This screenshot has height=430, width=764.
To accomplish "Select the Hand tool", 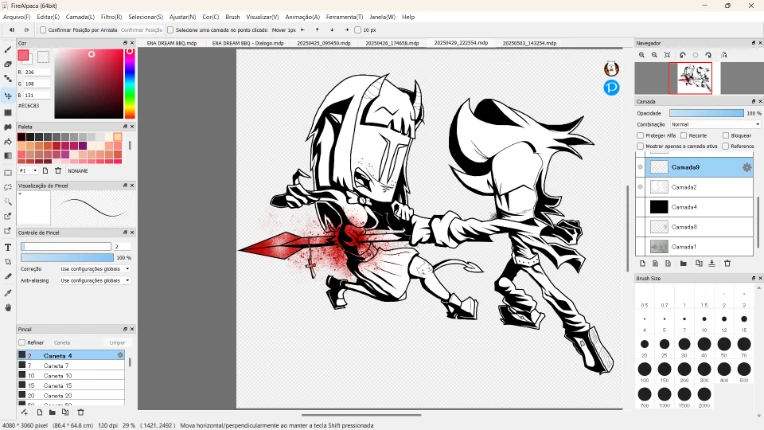I will pos(8,308).
